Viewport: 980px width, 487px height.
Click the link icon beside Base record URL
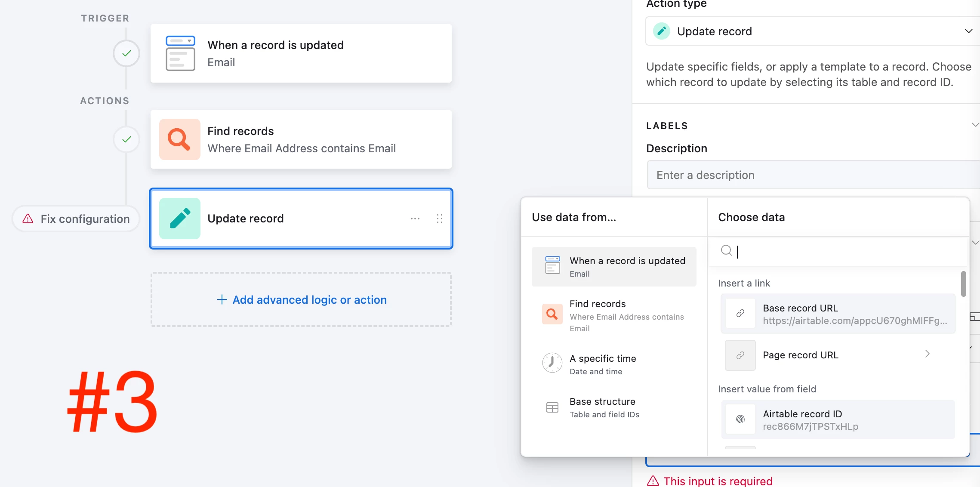[740, 313]
